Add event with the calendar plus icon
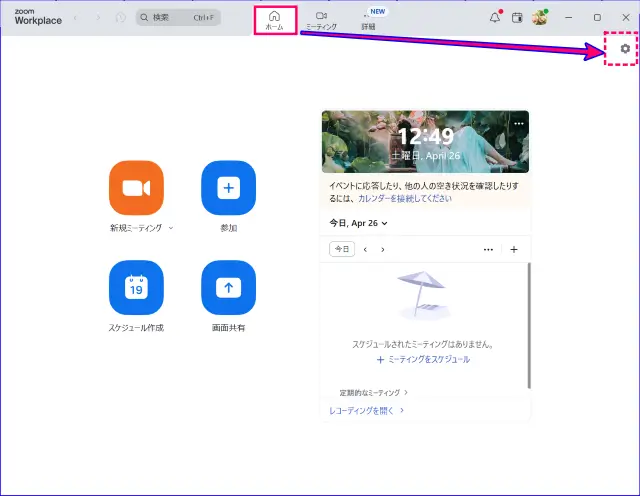This screenshot has width=640, height=496. coord(514,249)
